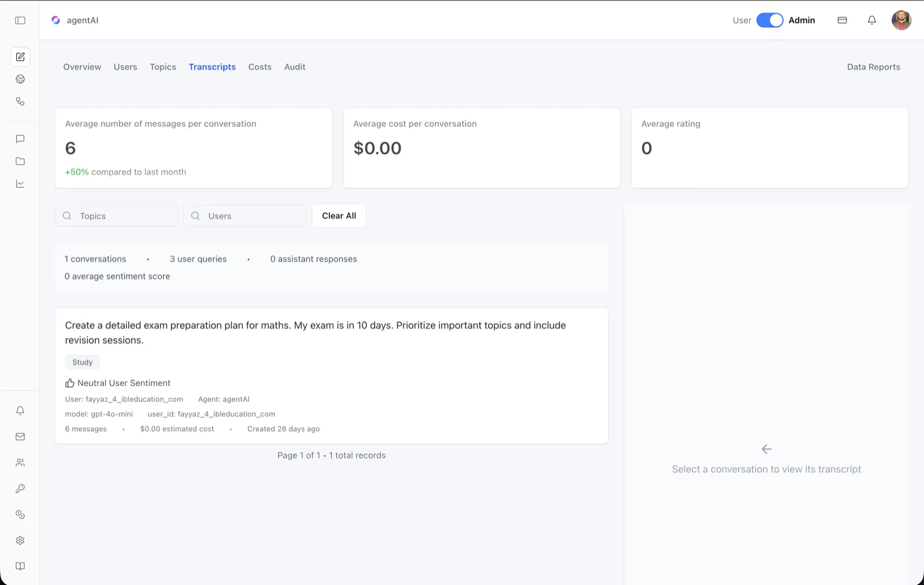Switch to the Costs tab
Screen dimensions: 924x585
point(260,67)
